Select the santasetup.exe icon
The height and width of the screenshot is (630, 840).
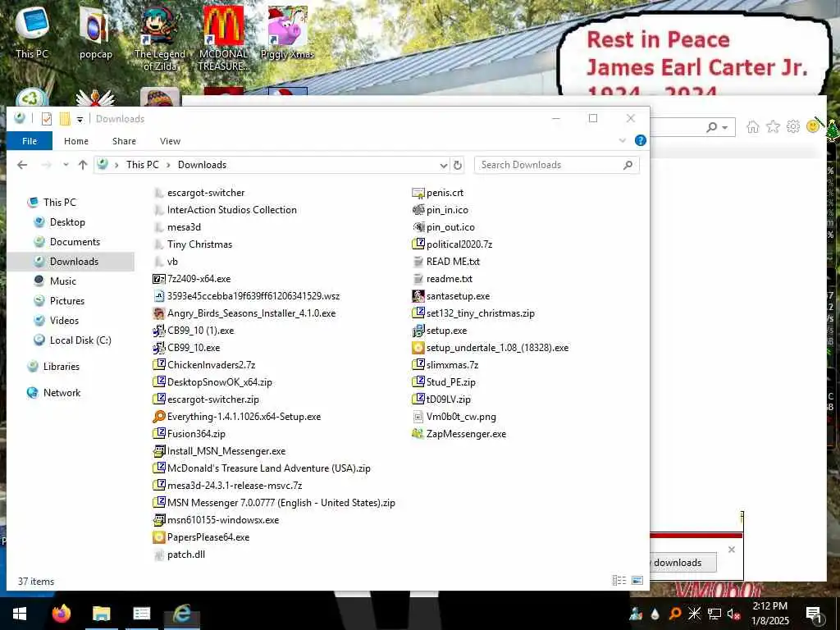418,296
